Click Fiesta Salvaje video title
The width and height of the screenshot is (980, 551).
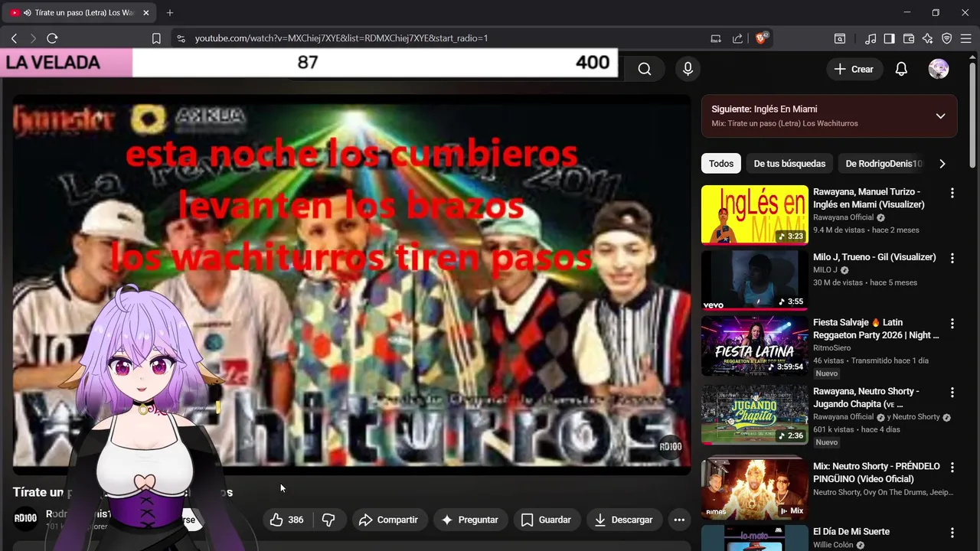click(x=876, y=329)
